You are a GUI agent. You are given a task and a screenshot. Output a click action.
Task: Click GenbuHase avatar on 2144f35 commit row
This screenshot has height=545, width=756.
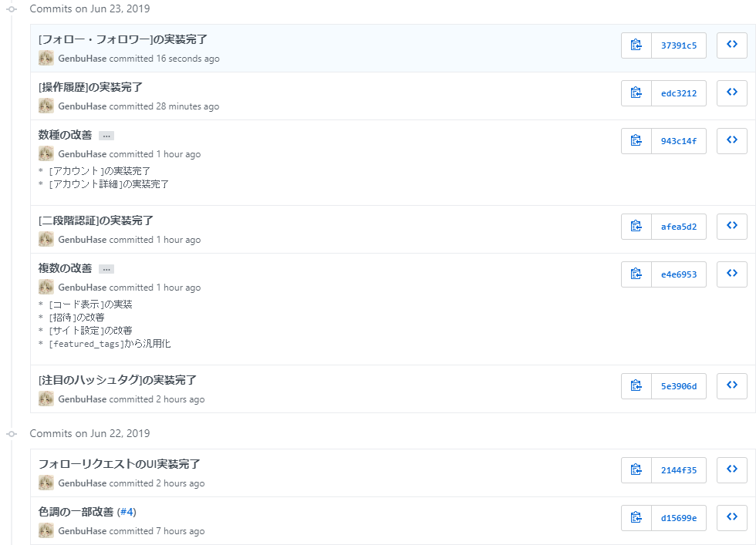[46, 483]
